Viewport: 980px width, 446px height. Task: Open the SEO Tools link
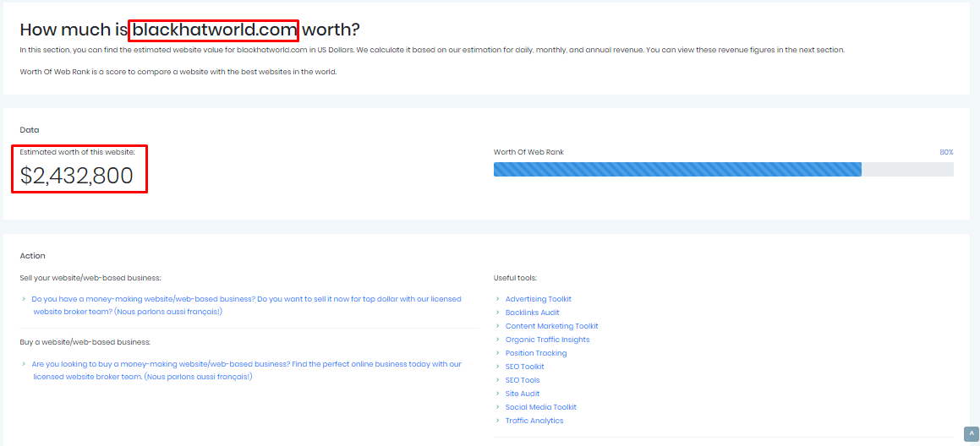pyautogui.click(x=523, y=380)
